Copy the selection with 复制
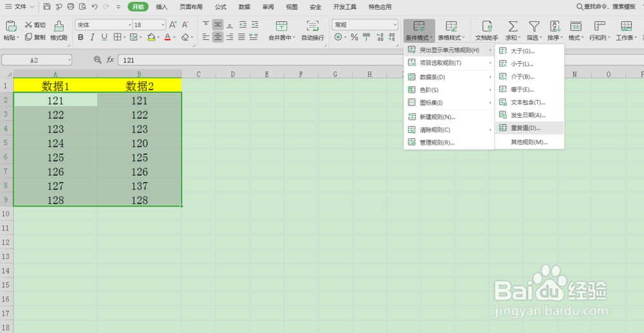This screenshot has height=333, width=644. [x=35, y=37]
